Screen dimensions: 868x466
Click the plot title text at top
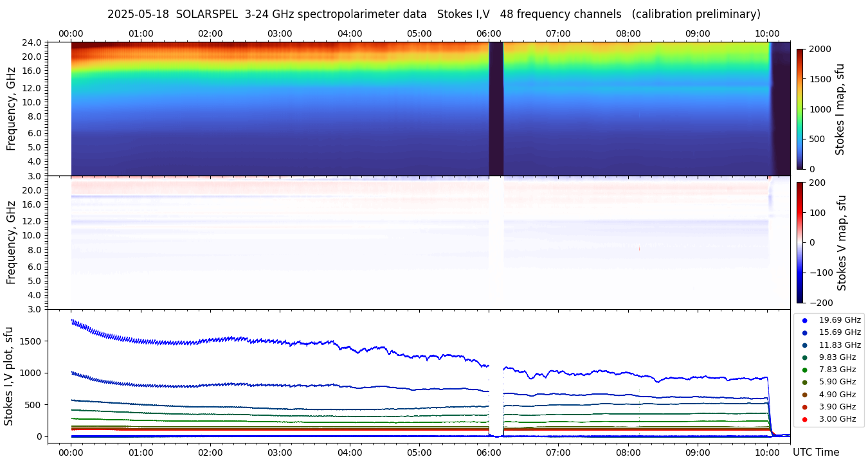433,14
